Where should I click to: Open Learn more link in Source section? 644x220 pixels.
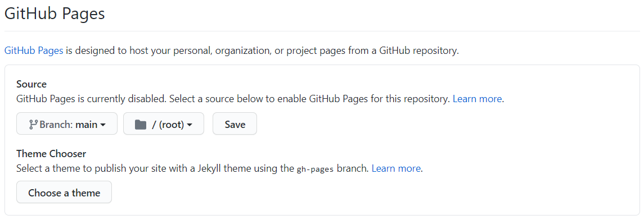tap(478, 99)
